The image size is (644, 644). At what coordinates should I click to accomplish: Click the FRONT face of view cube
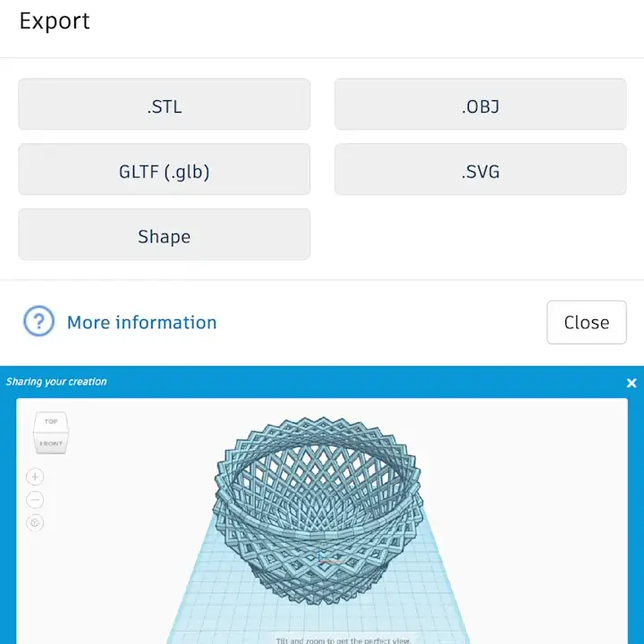pyautogui.click(x=51, y=444)
